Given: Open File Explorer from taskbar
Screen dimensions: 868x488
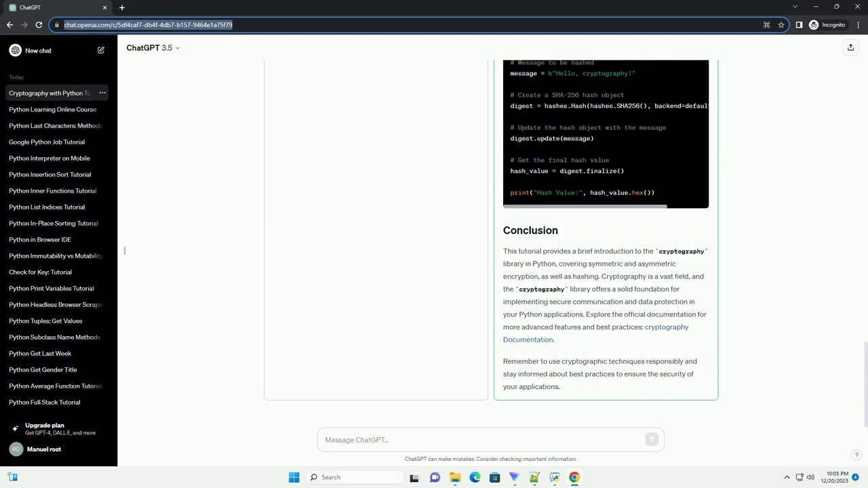Looking at the screenshot, I should click(455, 477).
